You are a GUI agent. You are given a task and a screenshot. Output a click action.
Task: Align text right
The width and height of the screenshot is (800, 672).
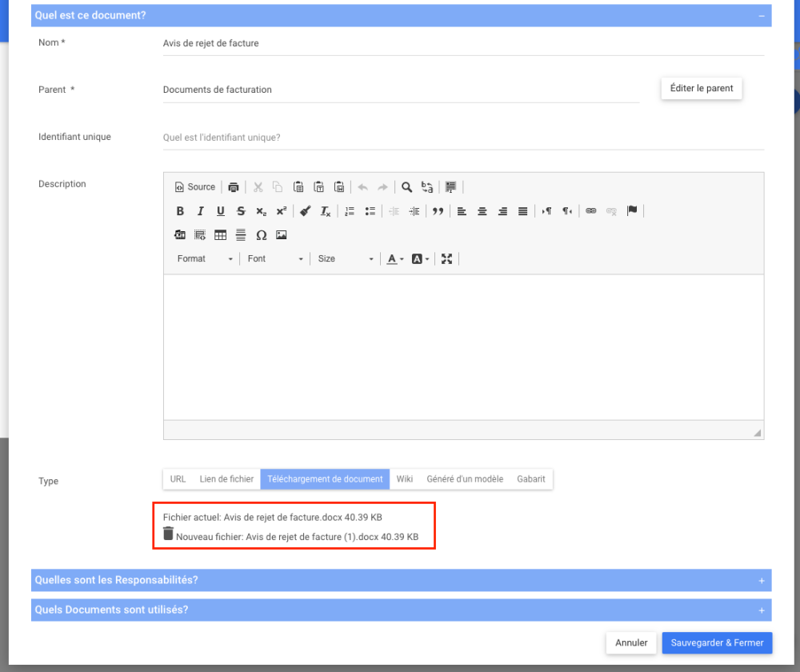click(x=502, y=210)
